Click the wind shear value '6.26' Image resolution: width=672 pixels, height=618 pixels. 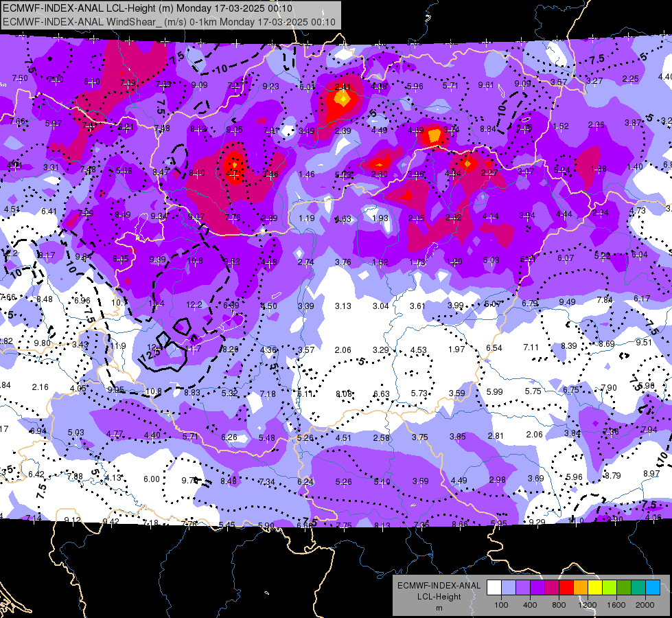click(x=229, y=437)
